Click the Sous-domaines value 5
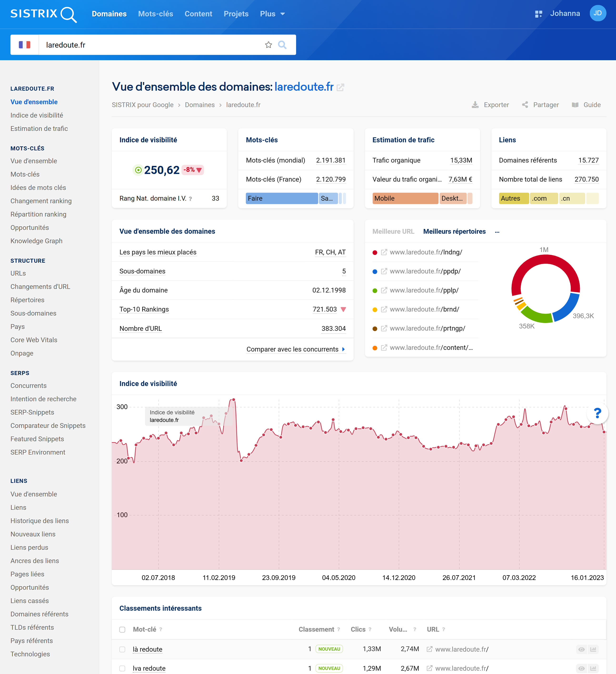Image resolution: width=616 pixels, height=674 pixels. click(344, 272)
